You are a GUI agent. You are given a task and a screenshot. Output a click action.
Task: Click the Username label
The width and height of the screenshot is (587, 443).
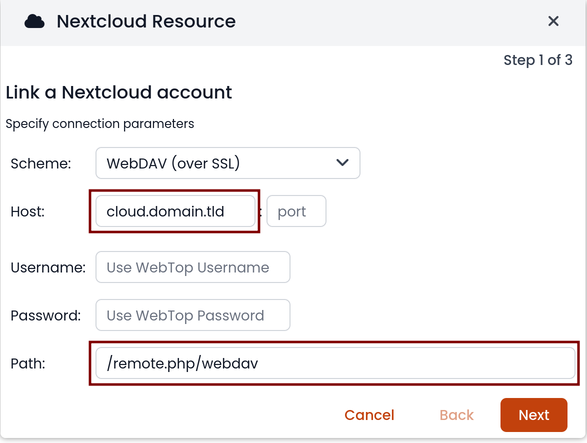click(48, 267)
